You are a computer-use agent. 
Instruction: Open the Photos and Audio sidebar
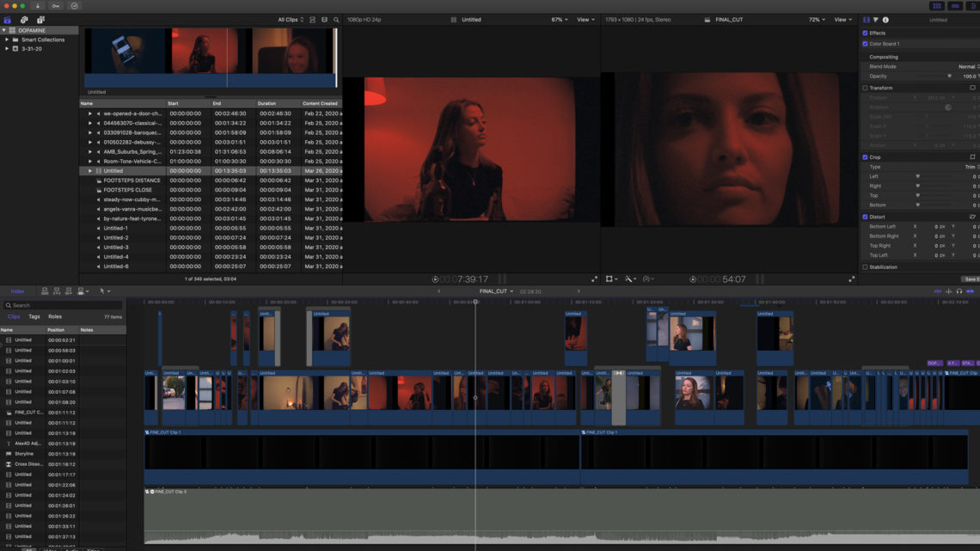pos(24,20)
